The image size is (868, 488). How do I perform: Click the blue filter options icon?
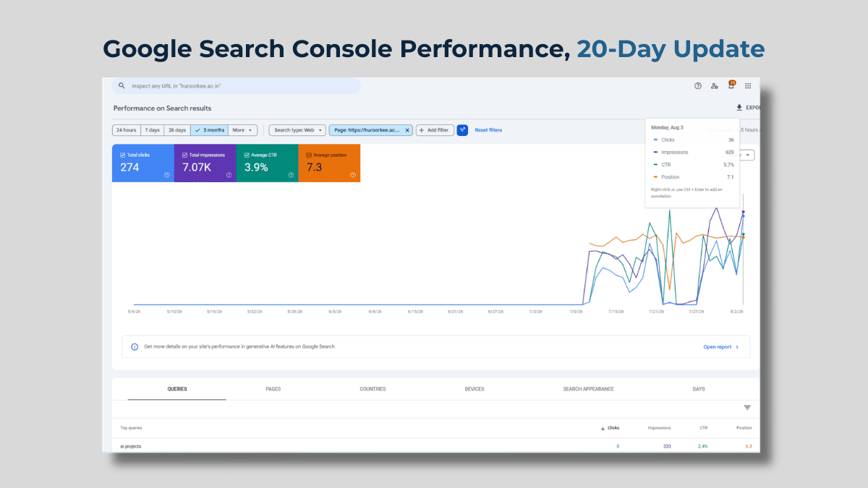pyautogui.click(x=462, y=130)
